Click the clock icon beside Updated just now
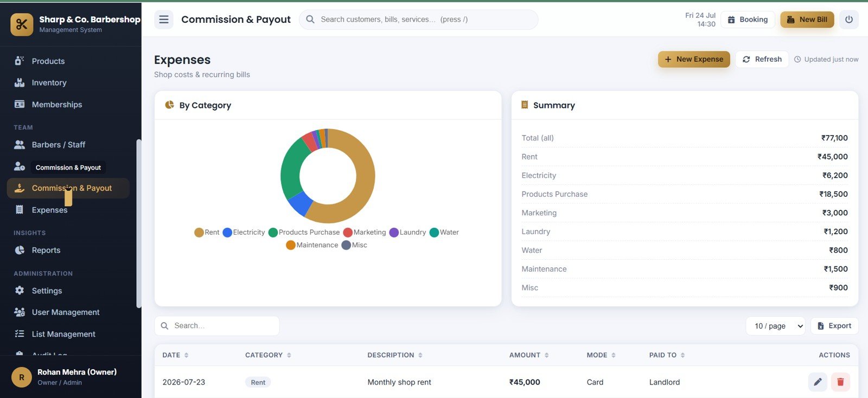The width and height of the screenshot is (868, 398). point(797,60)
